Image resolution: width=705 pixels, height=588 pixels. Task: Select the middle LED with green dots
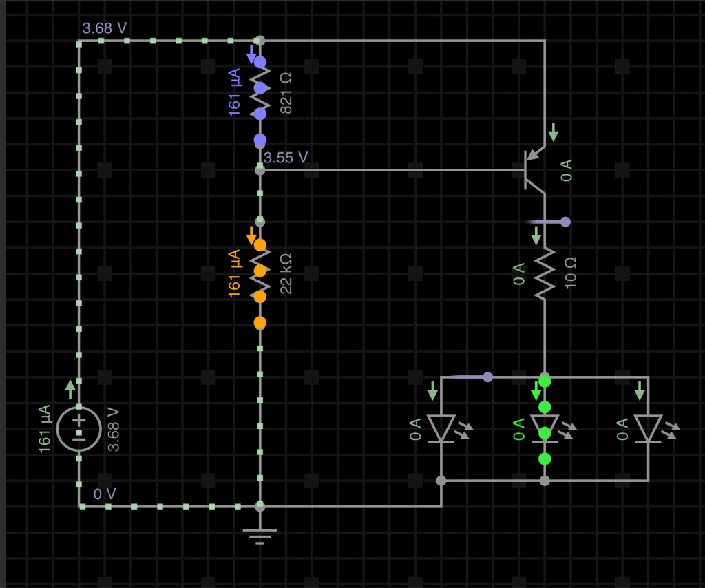point(545,428)
